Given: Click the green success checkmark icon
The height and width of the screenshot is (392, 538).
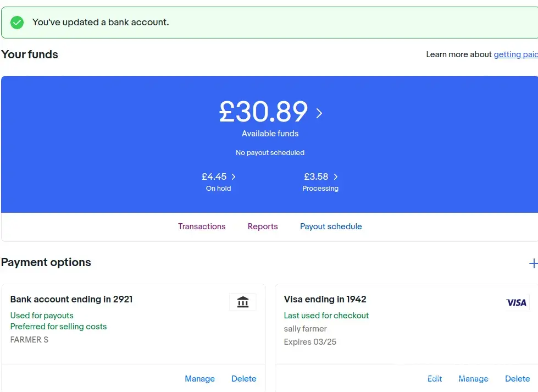Looking at the screenshot, I should (17, 23).
